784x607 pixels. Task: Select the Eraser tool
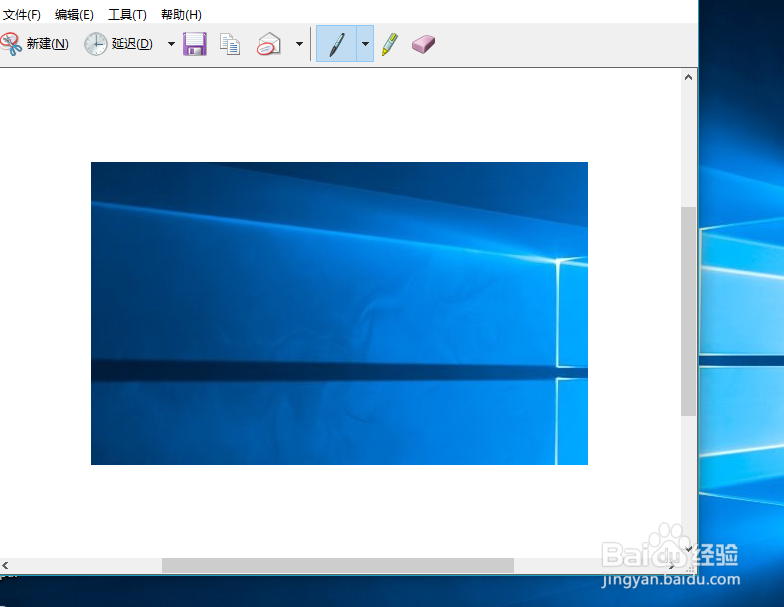click(x=424, y=44)
